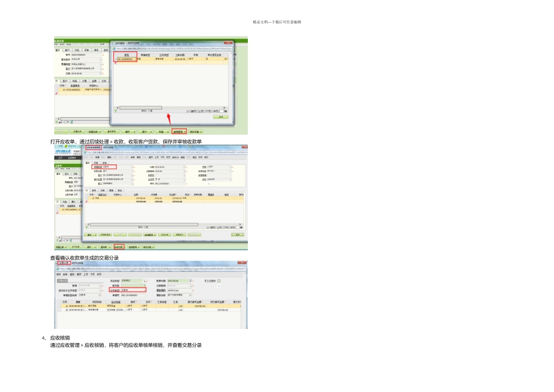
Task: Click the [下页] link in the top query dialog
Action: click(208, 111)
